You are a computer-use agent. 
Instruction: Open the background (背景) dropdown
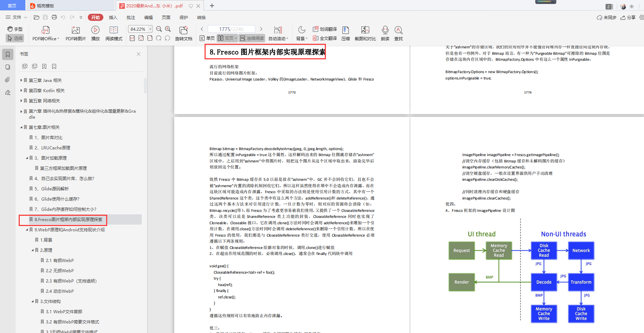click(302, 34)
